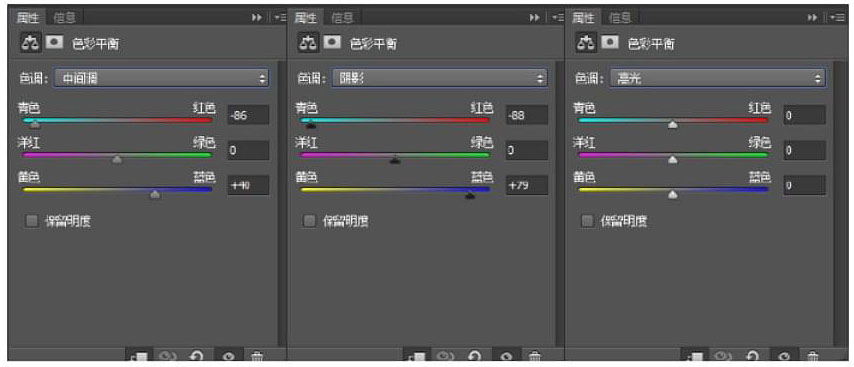This screenshot has width=854, height=367.
Task: Click the yellow-blue value field showing +40
Action: point(248,185)
